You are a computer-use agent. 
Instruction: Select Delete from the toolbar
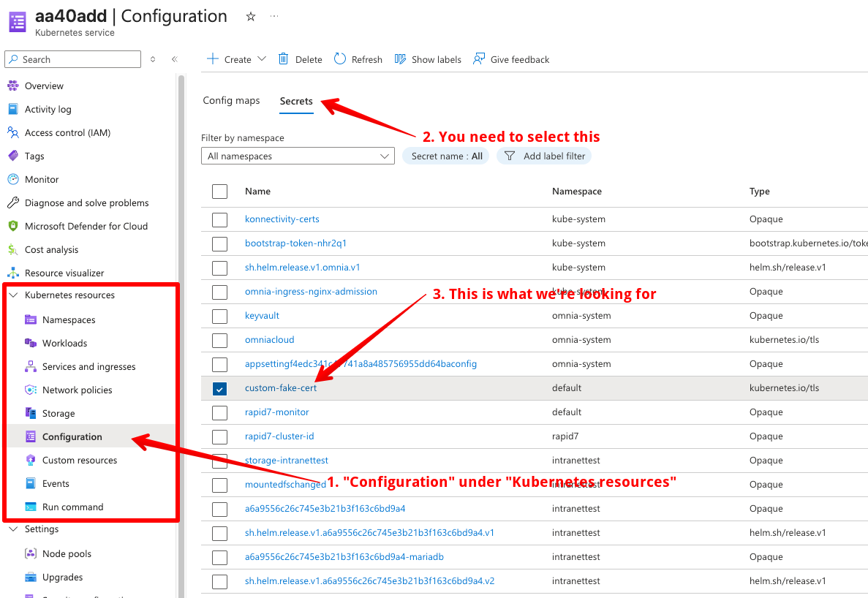[x=300, y=59]
